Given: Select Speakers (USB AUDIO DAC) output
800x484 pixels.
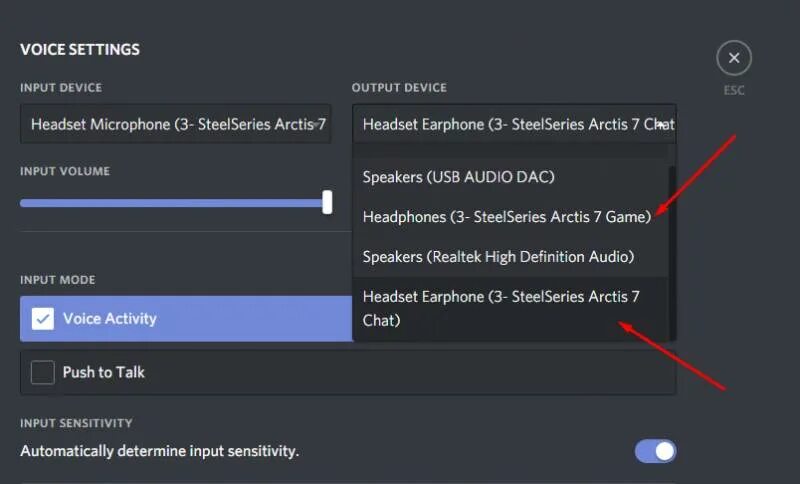Looking at the screenshot, I should (458, 177).
